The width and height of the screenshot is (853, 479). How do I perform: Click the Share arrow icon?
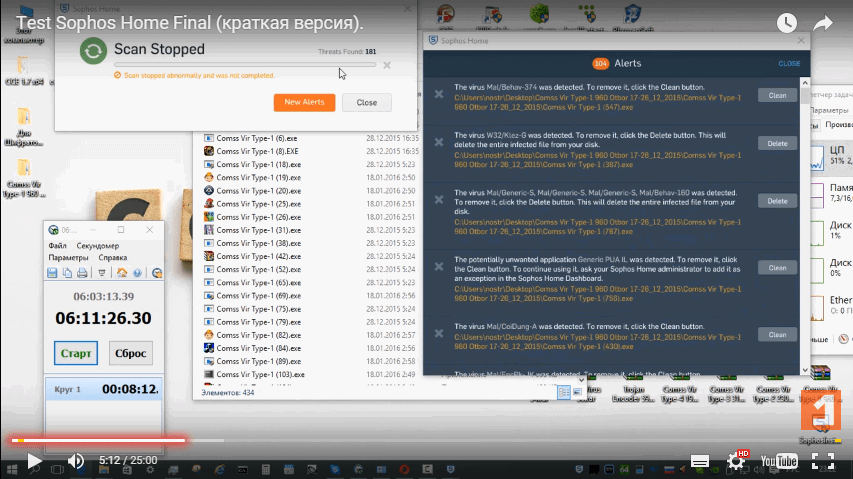823,23
